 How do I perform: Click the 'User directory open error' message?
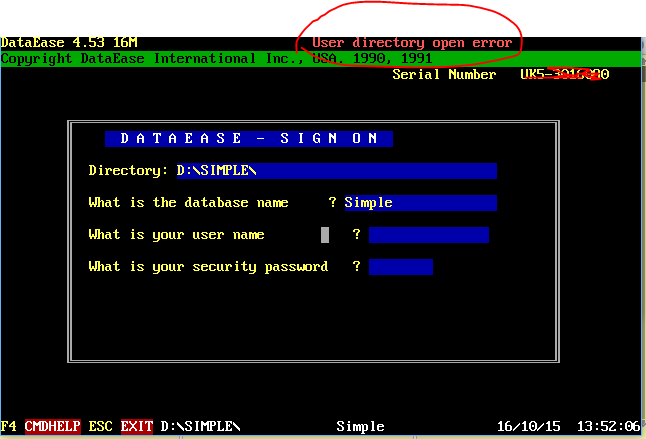click(x=412, y=43)
